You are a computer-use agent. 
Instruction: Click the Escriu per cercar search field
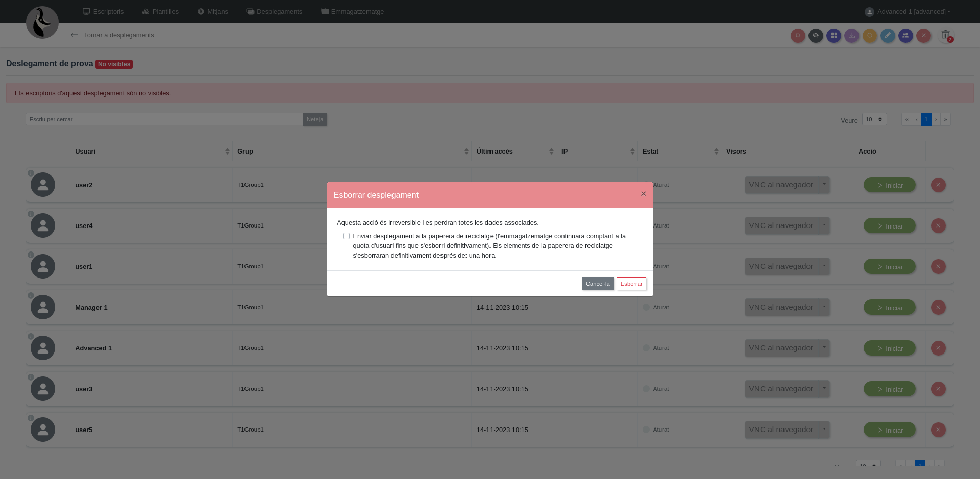tap(164, 119)
